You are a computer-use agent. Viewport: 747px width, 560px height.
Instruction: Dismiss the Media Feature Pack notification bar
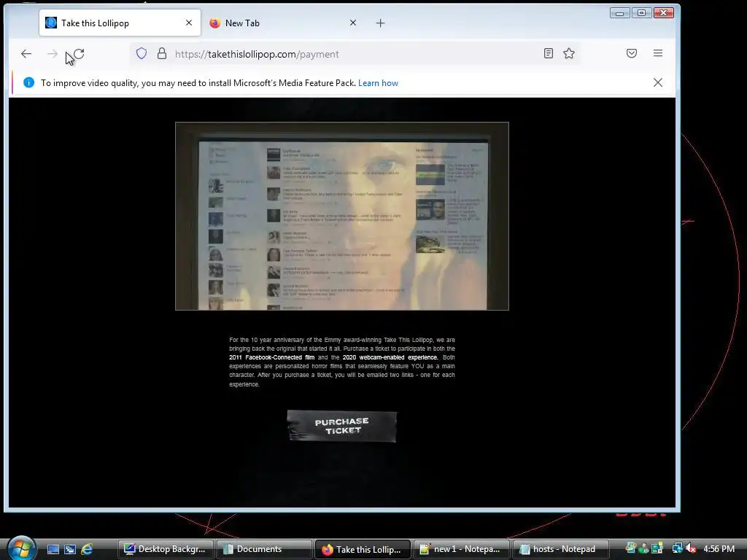tap(658, 82)
